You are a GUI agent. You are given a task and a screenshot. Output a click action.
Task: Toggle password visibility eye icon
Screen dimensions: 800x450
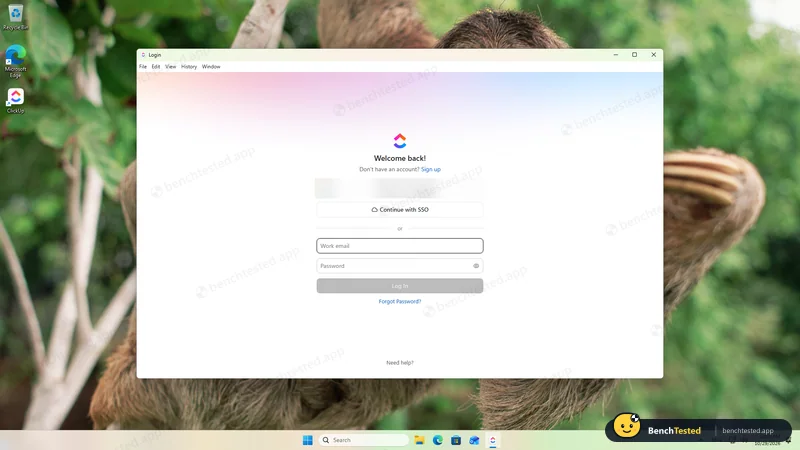tap(476, 266)
